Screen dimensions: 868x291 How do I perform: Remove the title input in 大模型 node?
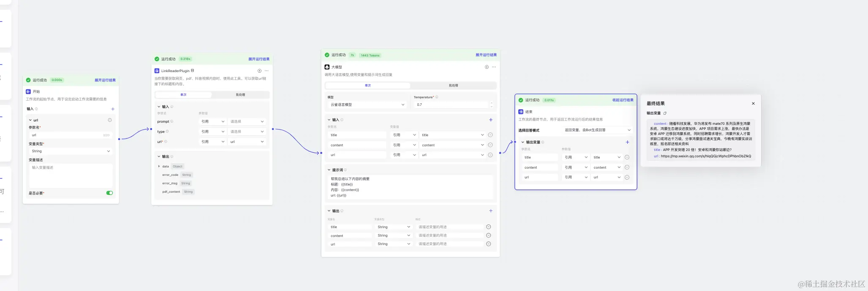coord(490,135)
